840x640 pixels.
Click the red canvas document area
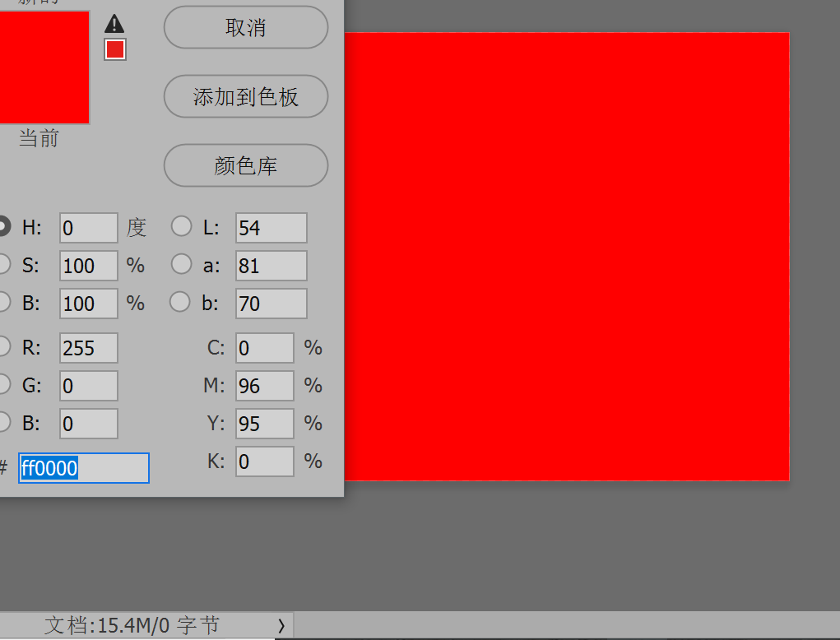[x=566, y=257]
